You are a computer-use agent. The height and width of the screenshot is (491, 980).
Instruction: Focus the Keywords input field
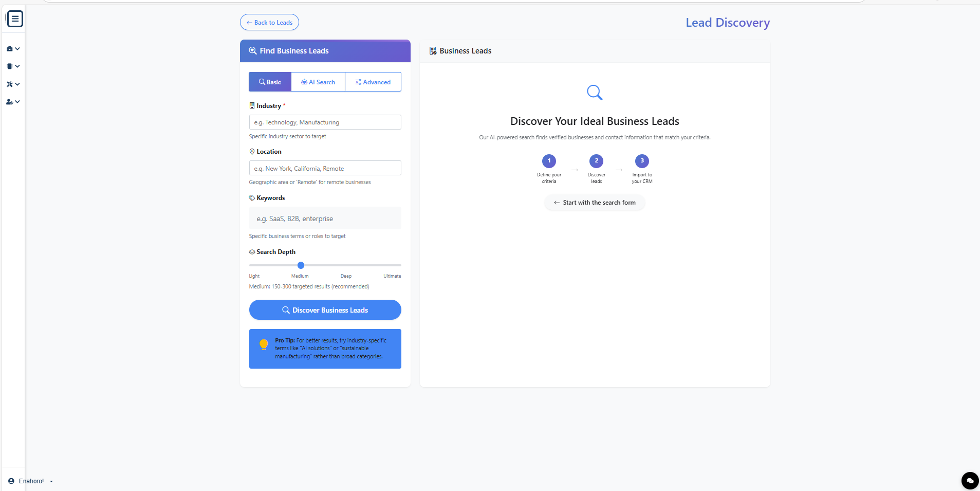coord(325,218)
